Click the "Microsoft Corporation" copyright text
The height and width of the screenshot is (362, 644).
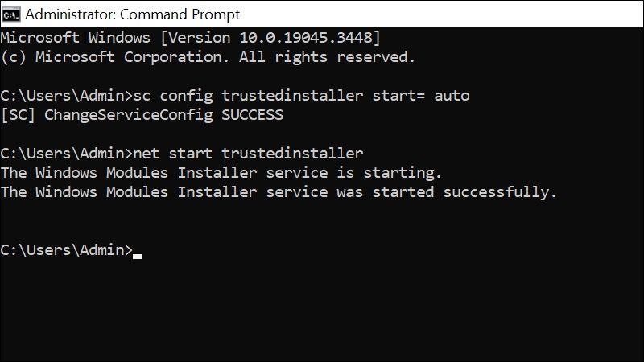coord(132,57)
